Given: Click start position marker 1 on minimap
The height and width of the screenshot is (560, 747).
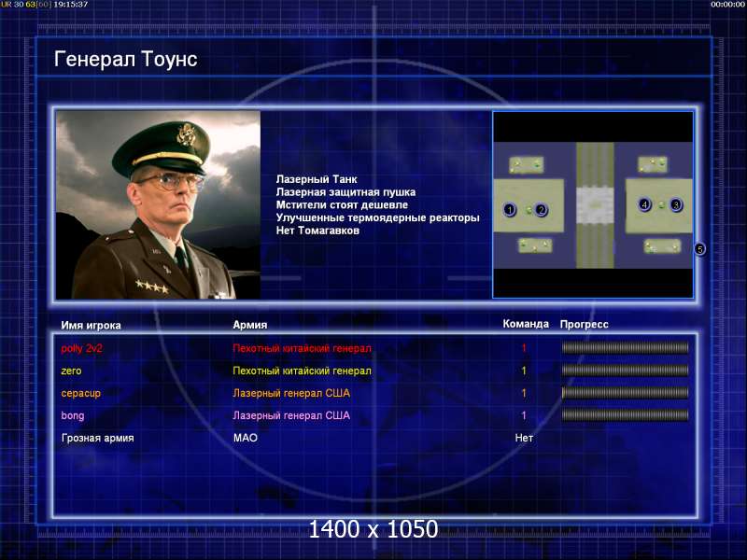Looking at the screenshot, I should 510,209.
